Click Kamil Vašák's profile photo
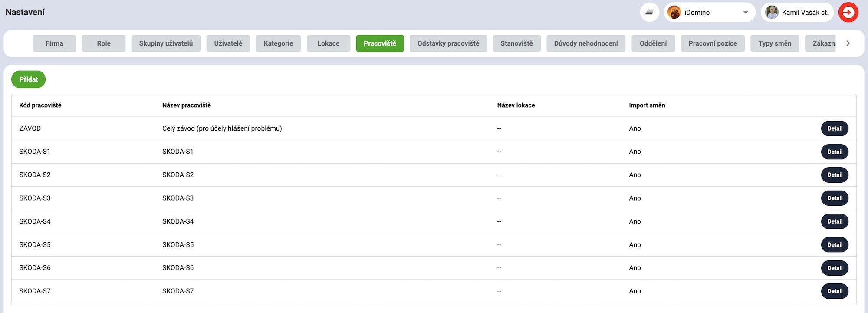The width and height of the screenshot is (868, 313). (x=772, y=12)
